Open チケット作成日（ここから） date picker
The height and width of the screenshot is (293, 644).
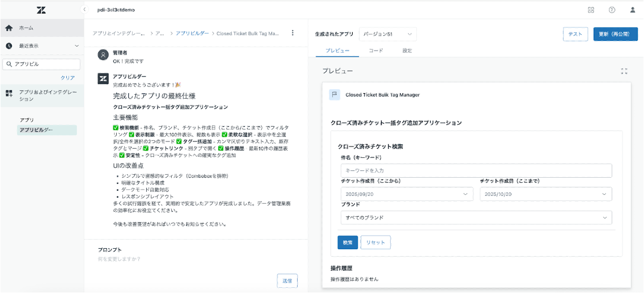tap(405, 194)
